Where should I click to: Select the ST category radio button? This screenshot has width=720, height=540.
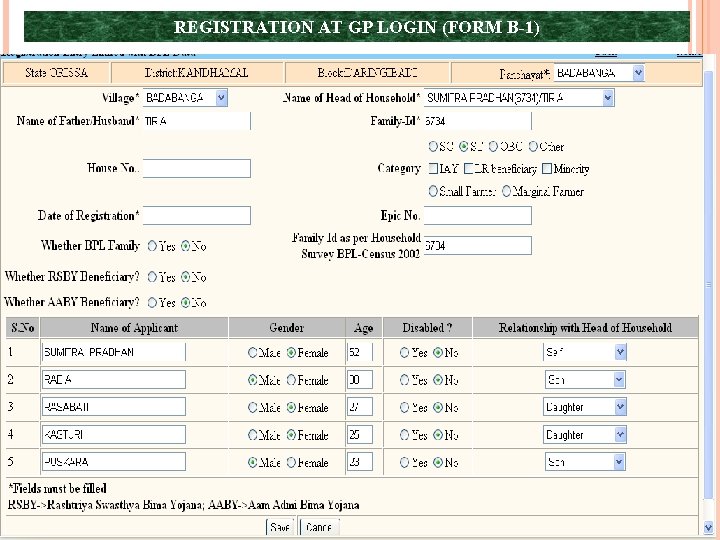point(464,146)
